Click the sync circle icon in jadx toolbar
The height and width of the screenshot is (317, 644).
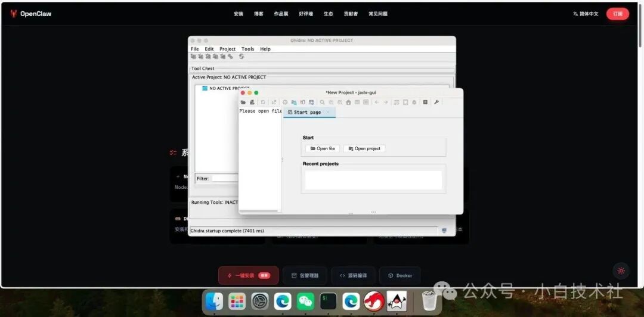coord(285,102)
